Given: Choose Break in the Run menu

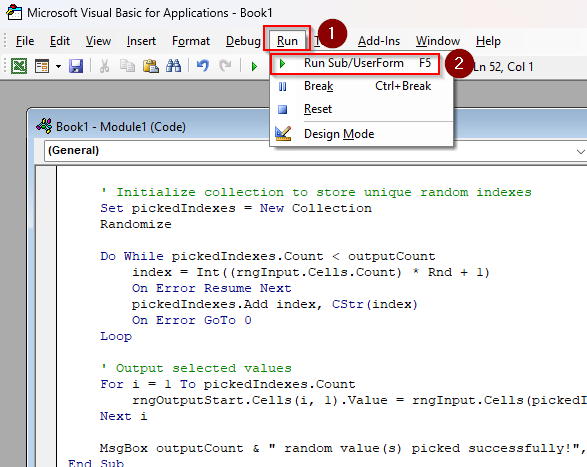Looking at the screenshot, I should [361, 87].
